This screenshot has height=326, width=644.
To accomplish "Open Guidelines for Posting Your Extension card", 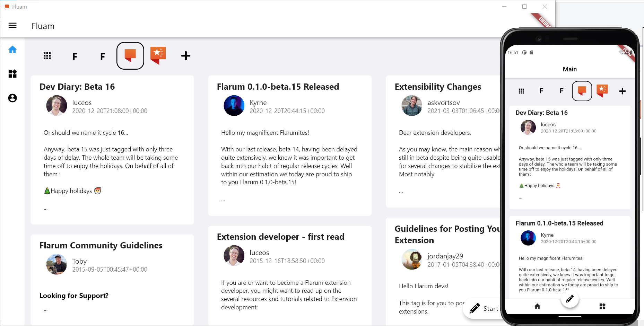I will click(447, 234).
